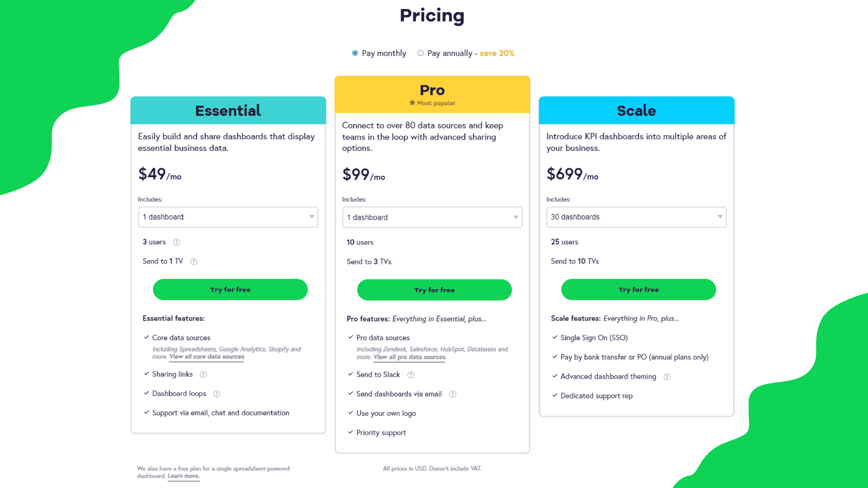Image resolution: width=868 pixels, height=488 pixels.
Task: Select the Pay monthly radio button
Action: coord(355,53)
